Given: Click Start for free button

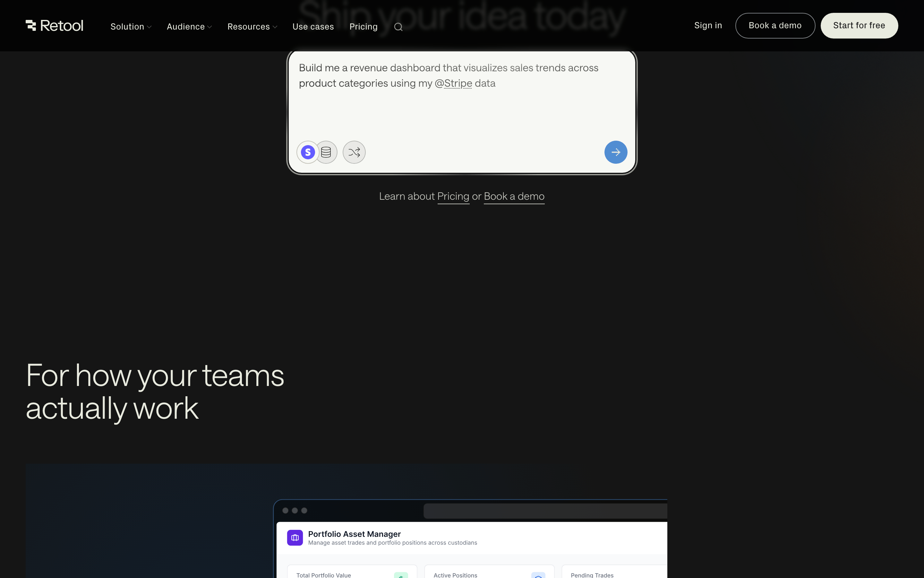Looking at the screenshot, I should [x=859, y=26].
